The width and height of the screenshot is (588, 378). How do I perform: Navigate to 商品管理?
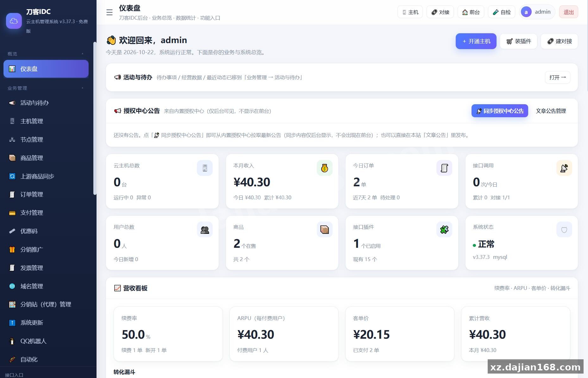pyautogui.click(x=46, y=158)
